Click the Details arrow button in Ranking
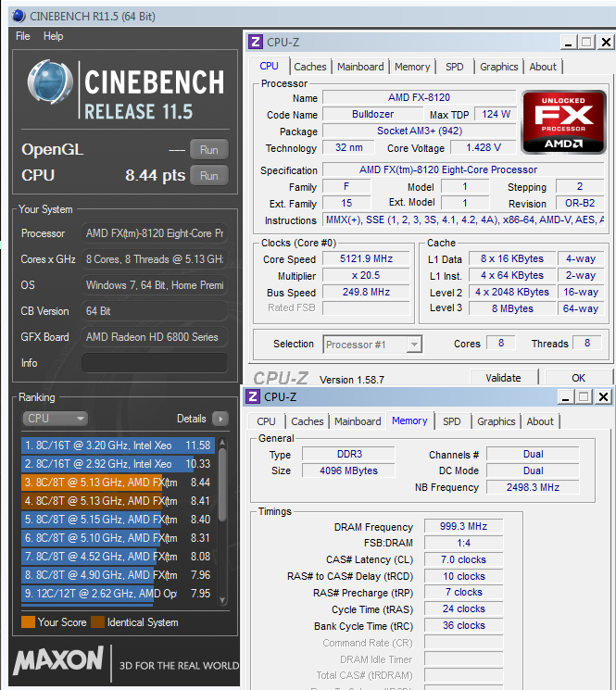The image size is (616, 690). click(x=220, y=419)
